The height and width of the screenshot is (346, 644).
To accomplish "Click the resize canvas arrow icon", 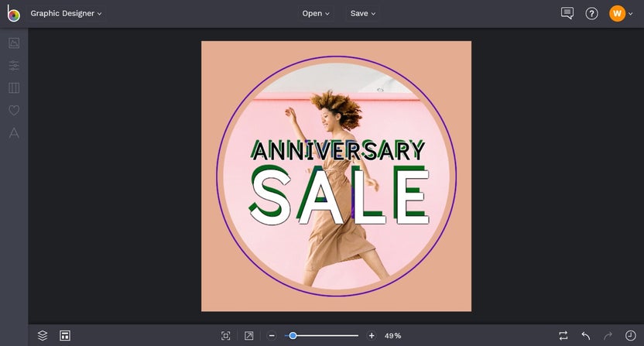I will pyautogui.click(x=249, y=336).
